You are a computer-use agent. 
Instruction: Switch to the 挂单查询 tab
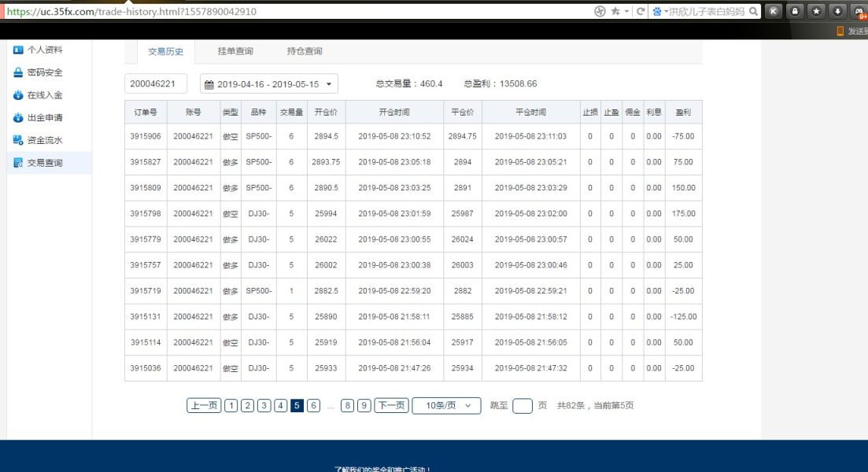(235, 52)
